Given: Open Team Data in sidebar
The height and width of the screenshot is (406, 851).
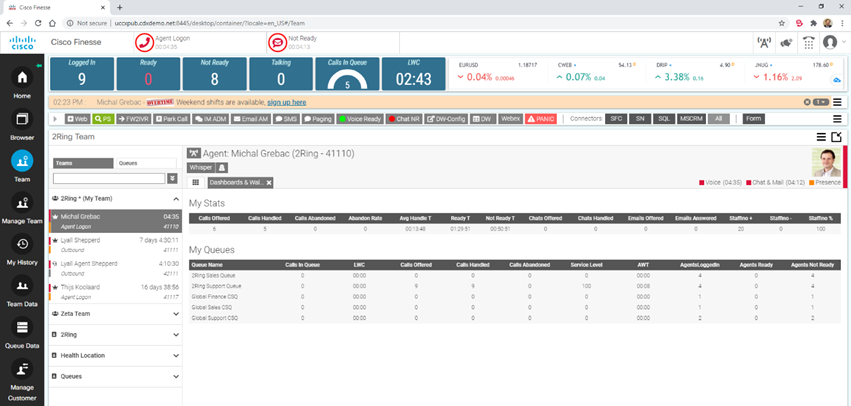Looking at the screenshot, I should [22, 286].
